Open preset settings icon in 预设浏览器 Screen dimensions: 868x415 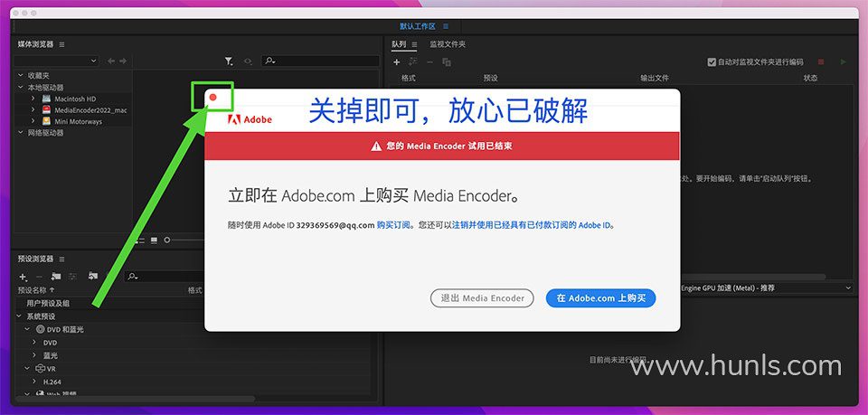tap(72, 276)
